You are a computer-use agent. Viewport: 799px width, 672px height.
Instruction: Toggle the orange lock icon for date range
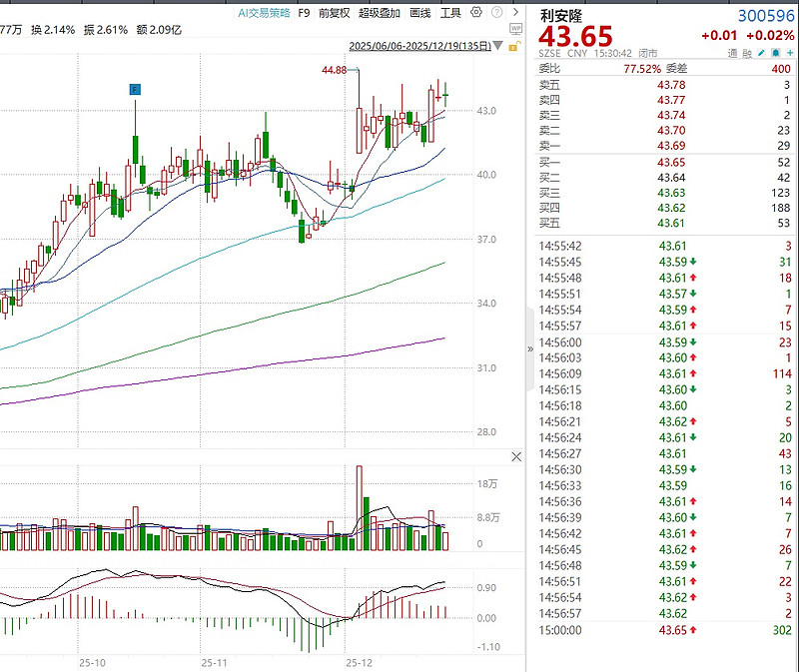513,46
